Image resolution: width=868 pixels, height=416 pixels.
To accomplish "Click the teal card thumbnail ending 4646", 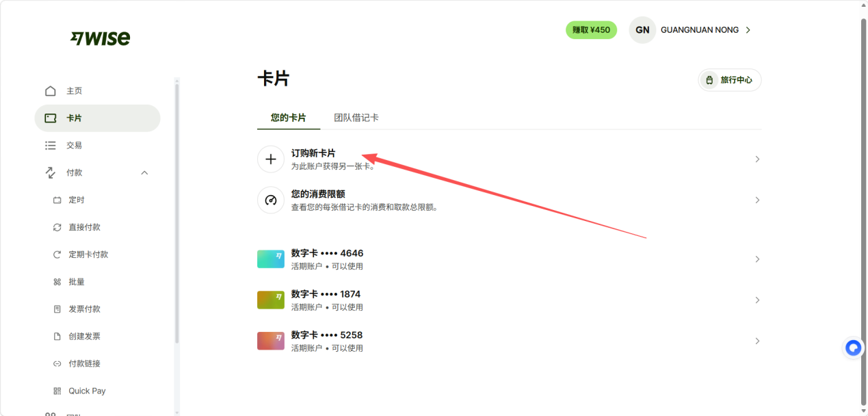I will [271, 259].
